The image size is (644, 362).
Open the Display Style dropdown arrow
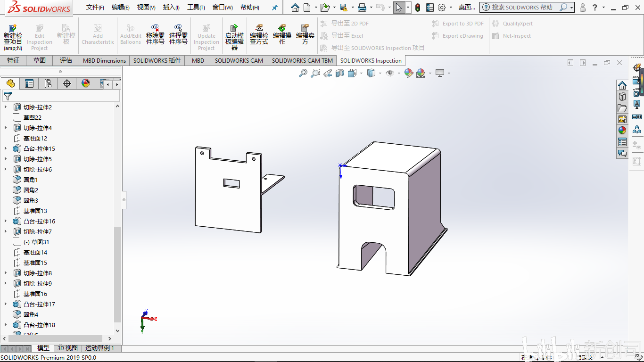pyautogui.click(x=380, y=73)
